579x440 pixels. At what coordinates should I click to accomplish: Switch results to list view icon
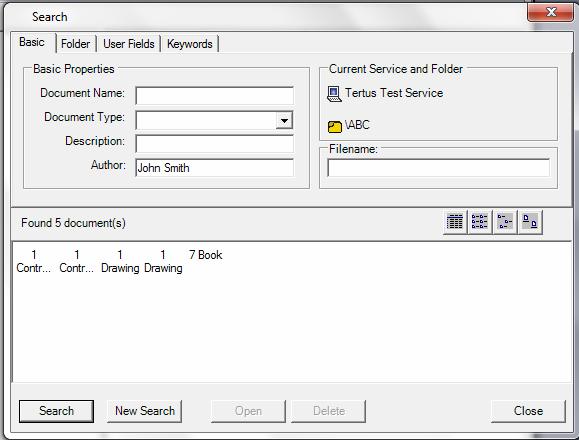point(480,222)
